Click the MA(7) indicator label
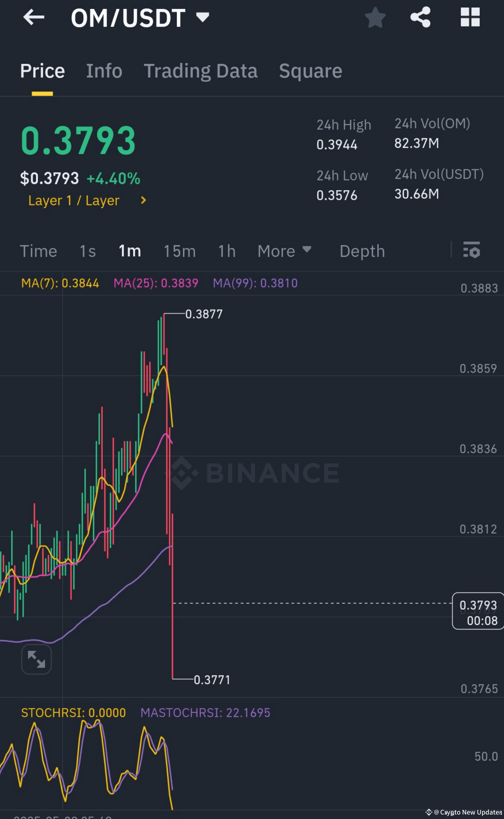The image size is (504, 819). tap(60, 283)
